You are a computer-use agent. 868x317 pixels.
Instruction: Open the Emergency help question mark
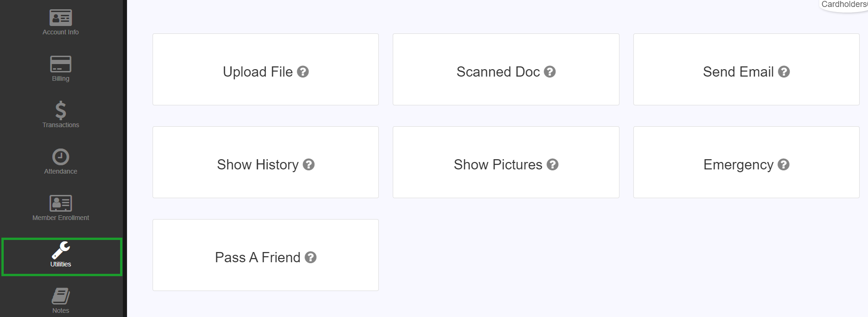784,165
